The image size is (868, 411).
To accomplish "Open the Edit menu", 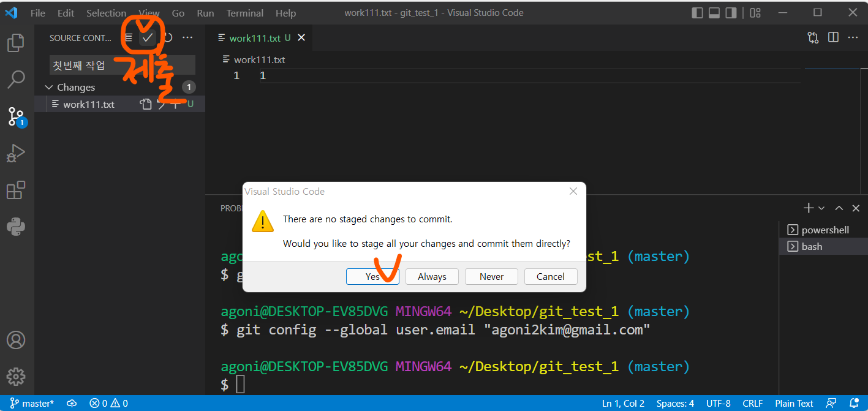I will (66, 13).
